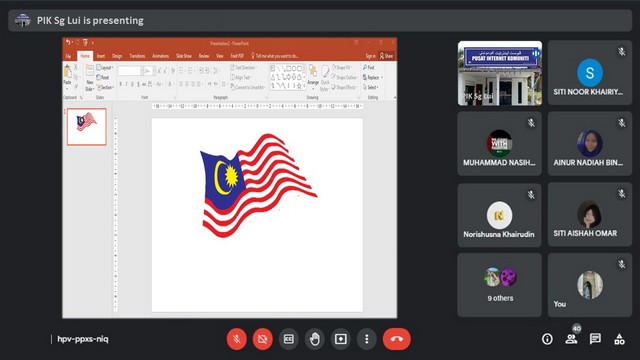Image resolution: width=640 pixels, height=360 pixels.
Task: Toggle closed captions with the CC button
Action: (289, 339)
